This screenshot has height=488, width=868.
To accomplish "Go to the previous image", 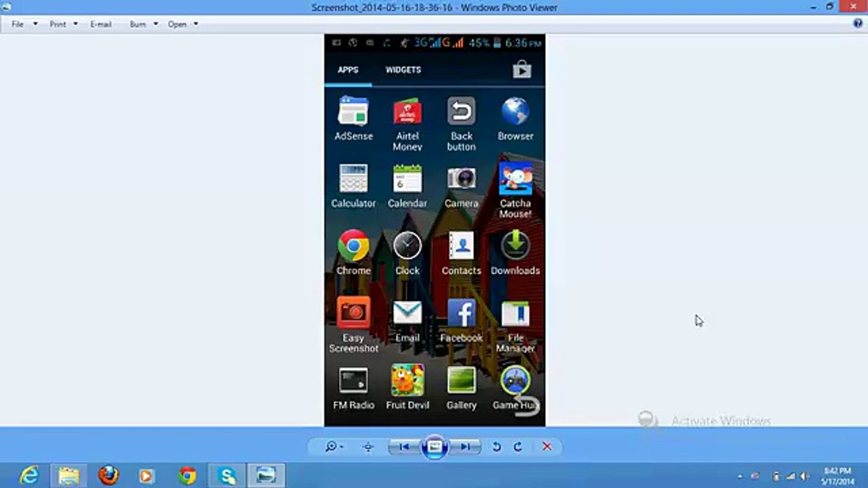I will click(x=405, y=446).
